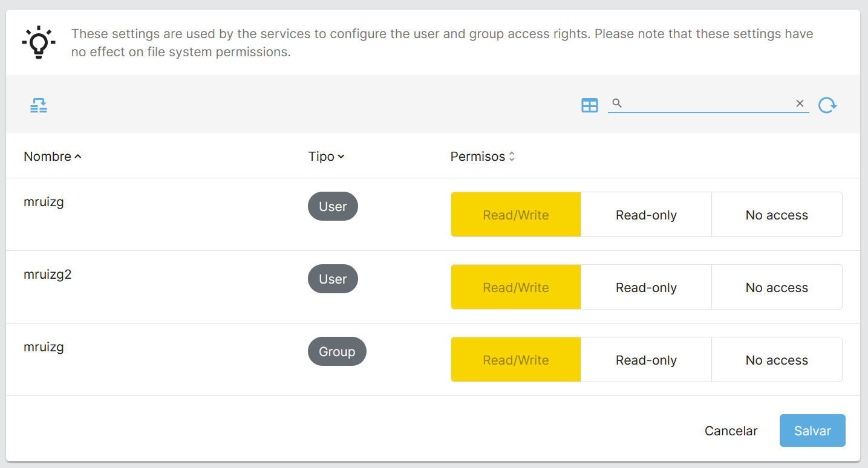Choose No access for group mruizg
868x468 pixels.
[777, 360]
